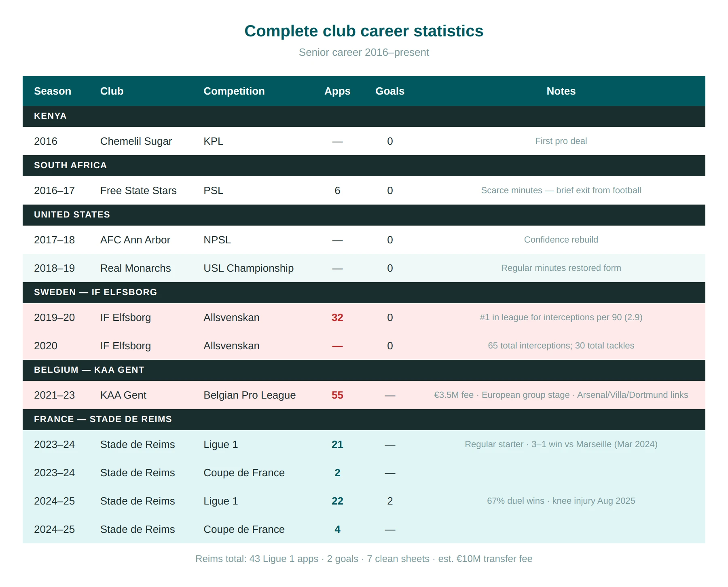Screen dimensions: 728x587
Task: Click the red apps value "32"
Action: coord(337,317)
